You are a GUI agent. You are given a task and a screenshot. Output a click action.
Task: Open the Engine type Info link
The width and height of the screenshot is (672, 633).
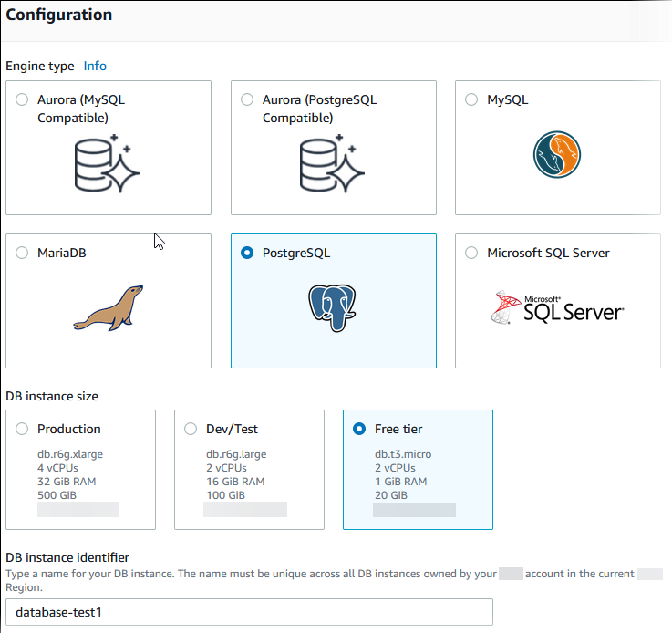(x=95, y=67)
